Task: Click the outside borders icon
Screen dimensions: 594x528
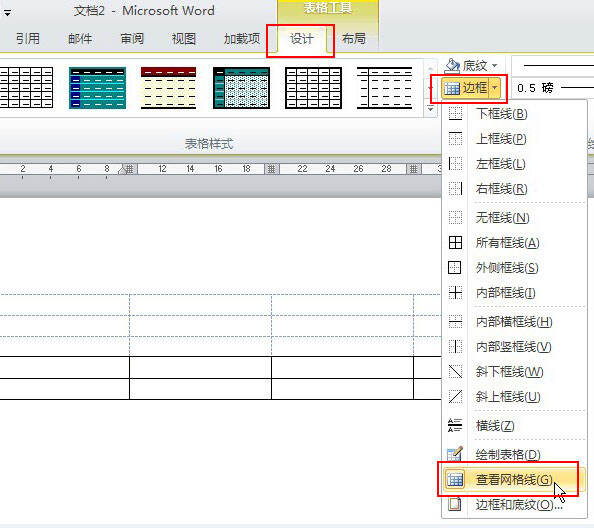Action: 455,267
